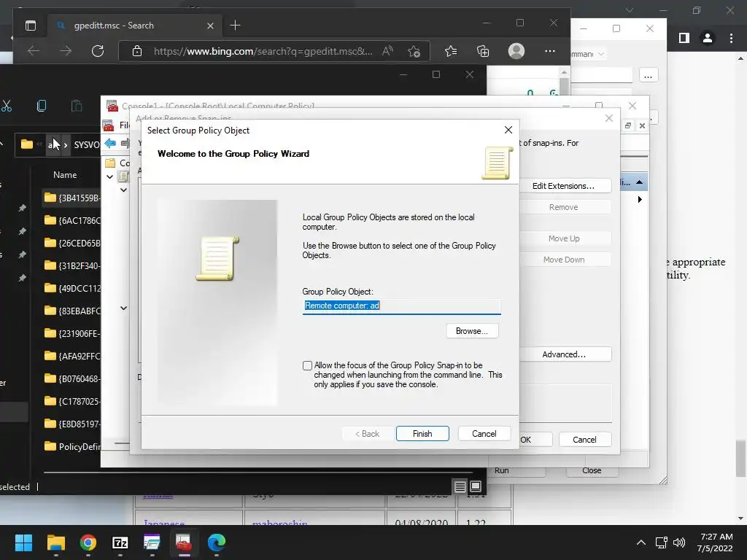The height and width of the screenshot is (560, 747).
Task: Enable the allow focus change checkbox
Action: [x=307, y=366]
